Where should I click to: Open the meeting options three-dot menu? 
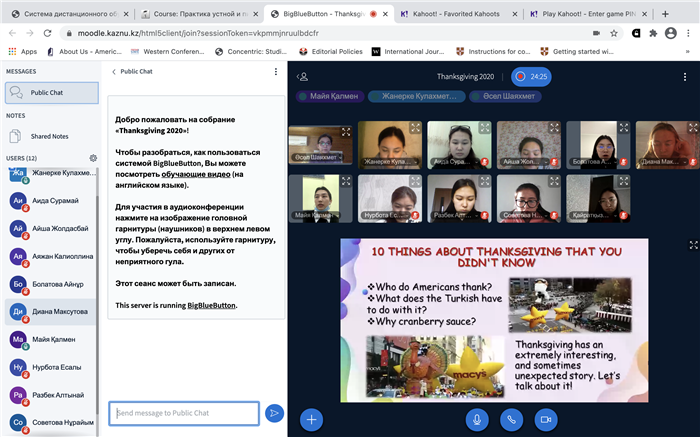coord(684,76)
